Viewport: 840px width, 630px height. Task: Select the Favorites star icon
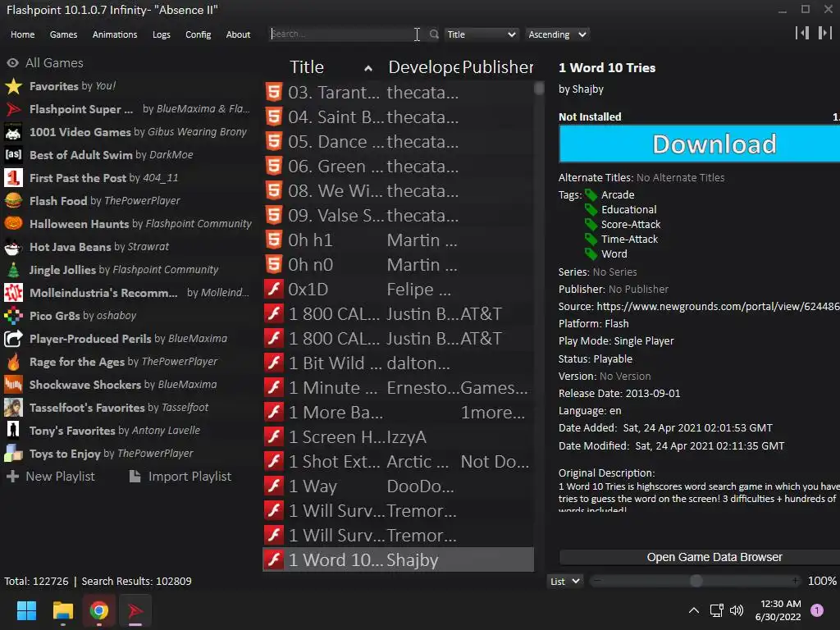[x=13, y=86]
